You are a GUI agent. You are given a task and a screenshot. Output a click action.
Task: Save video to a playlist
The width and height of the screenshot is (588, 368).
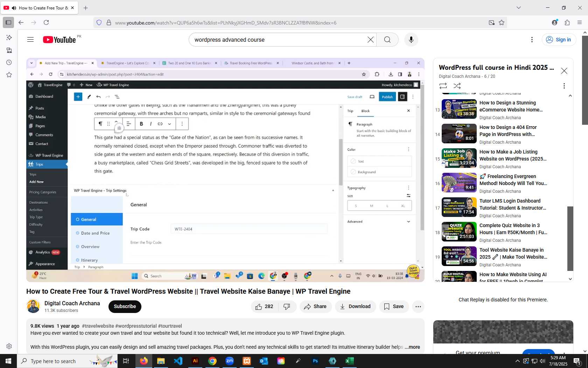pyautogui.click(x=394, y=307)
